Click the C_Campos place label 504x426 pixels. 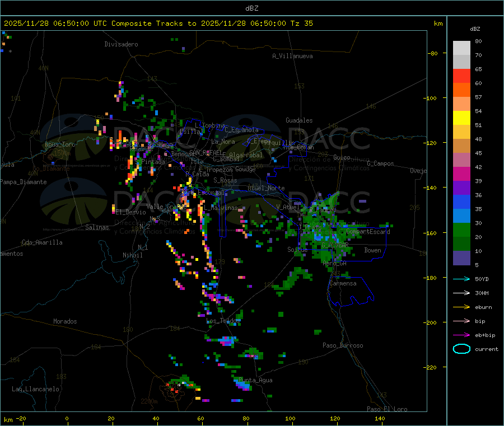381,163
